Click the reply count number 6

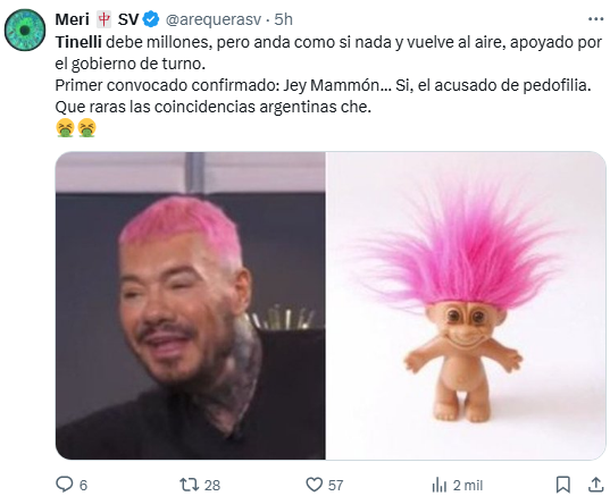coord(83,485)
